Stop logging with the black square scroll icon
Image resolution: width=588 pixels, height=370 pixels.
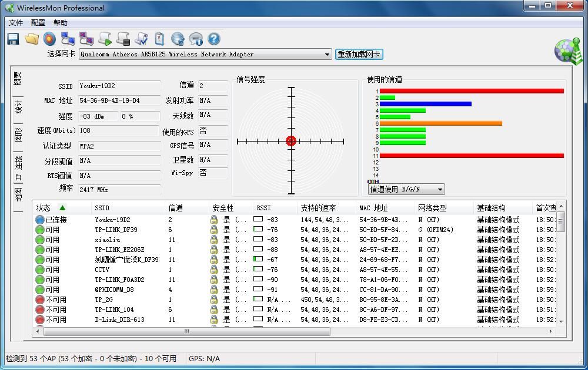[x=123, y=39]
